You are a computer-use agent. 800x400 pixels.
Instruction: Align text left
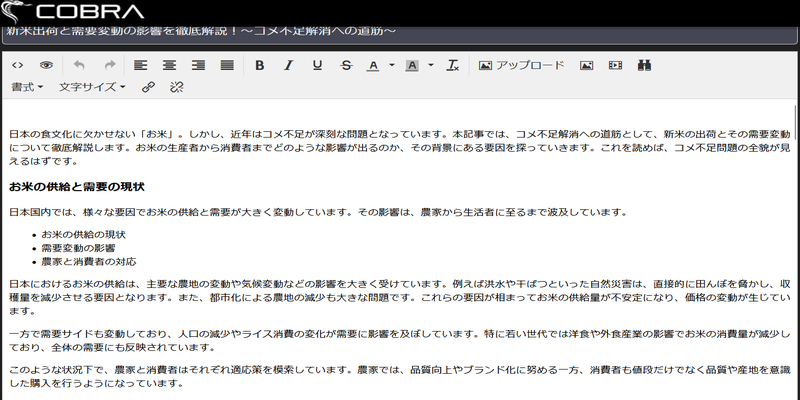[x=140, y=65]
